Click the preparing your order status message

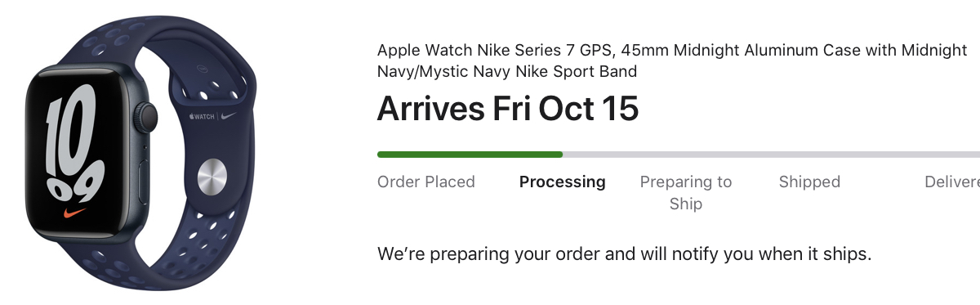click(625, 253)
